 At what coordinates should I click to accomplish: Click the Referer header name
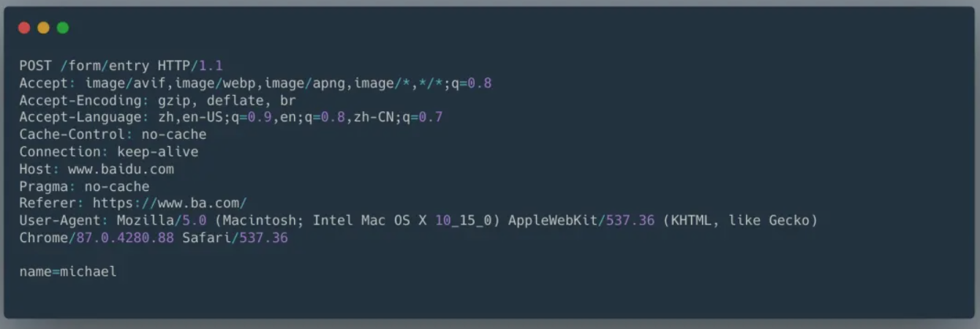tap(48, 203)
